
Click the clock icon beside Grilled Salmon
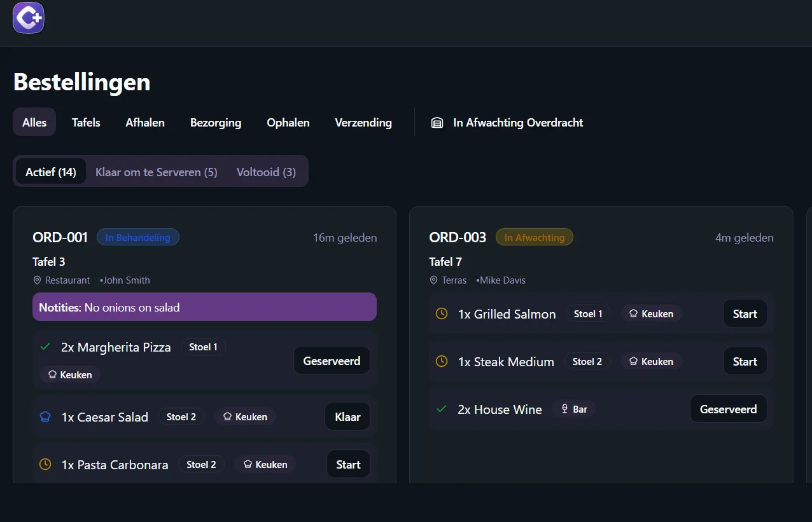(442, 313)
